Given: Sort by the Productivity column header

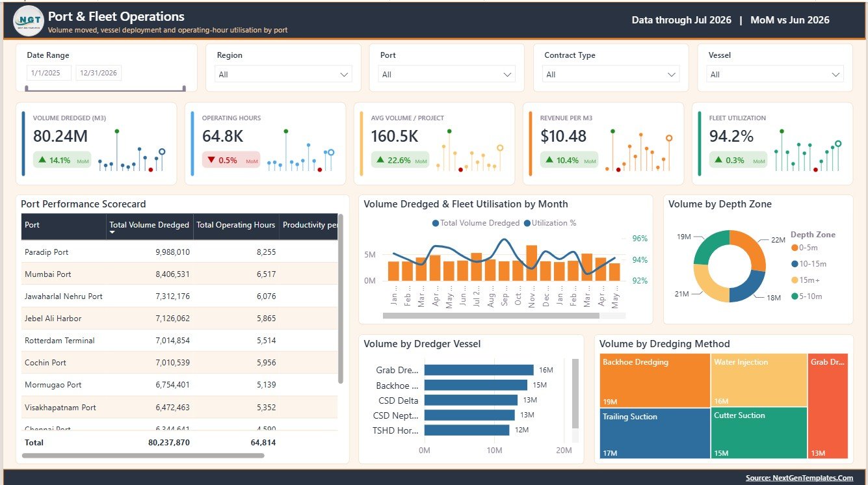Looking at the screenshot, I should [x=309, y=227].
